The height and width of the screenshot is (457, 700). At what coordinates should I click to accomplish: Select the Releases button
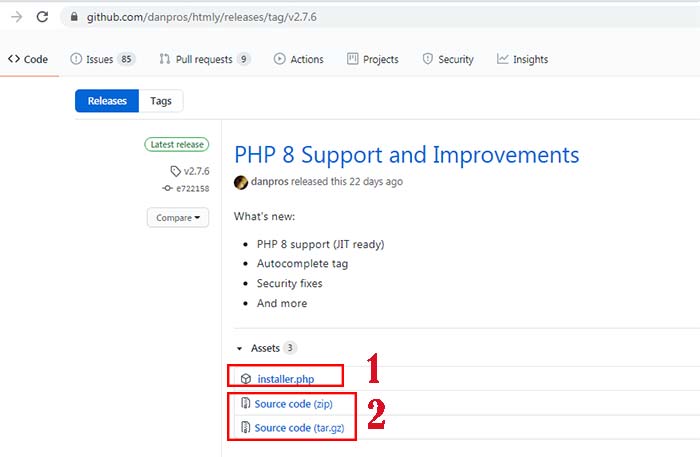107,101
